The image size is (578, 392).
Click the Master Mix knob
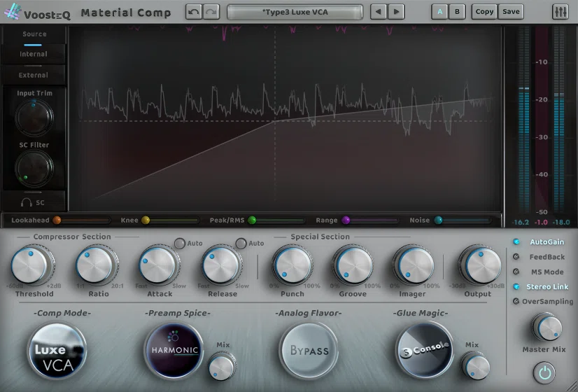pos(547,328)
